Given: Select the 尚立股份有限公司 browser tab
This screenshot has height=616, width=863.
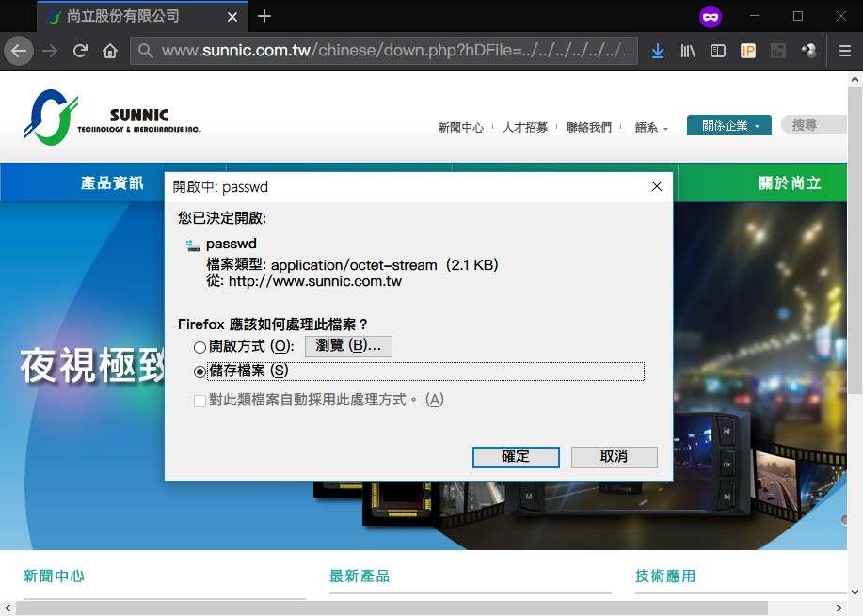Looking at the screenshot, I should click(x=143, y=17).
